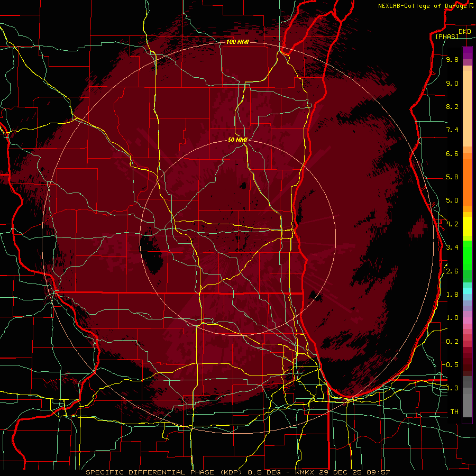Click the -1.3 value on color scale
The image size is (476, 476).
[x=451, y=388]
